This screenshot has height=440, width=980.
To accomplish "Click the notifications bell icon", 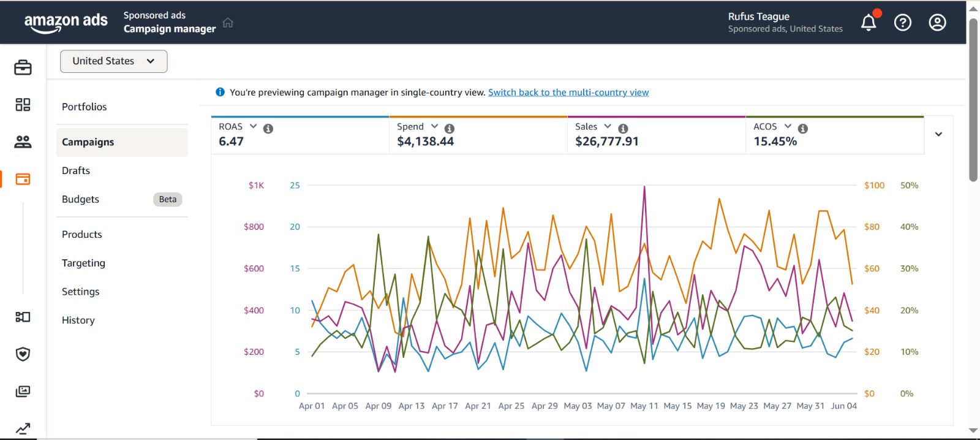I will coord(868,23).
